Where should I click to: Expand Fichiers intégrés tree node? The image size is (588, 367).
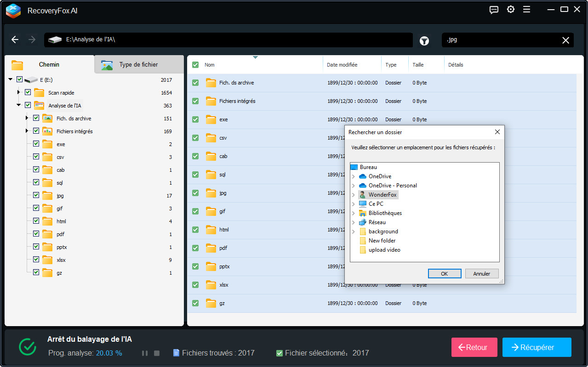27,131
